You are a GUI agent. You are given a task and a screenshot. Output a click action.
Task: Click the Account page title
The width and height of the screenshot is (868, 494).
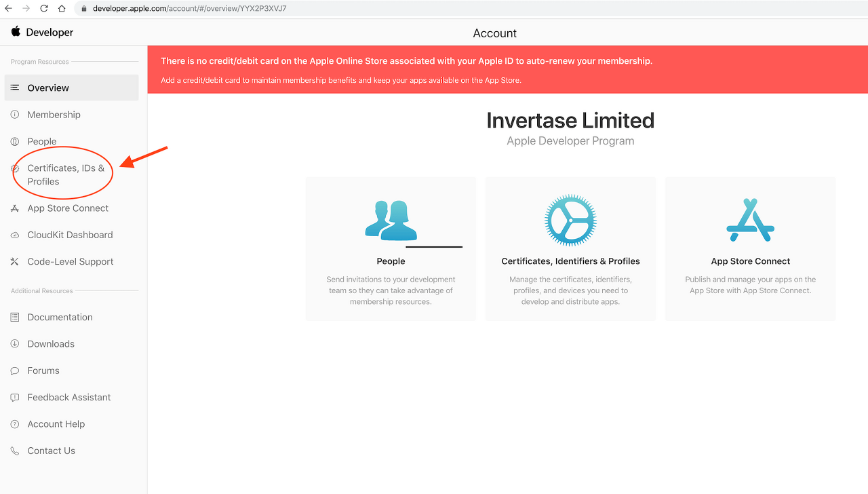[x=495, y=33]
